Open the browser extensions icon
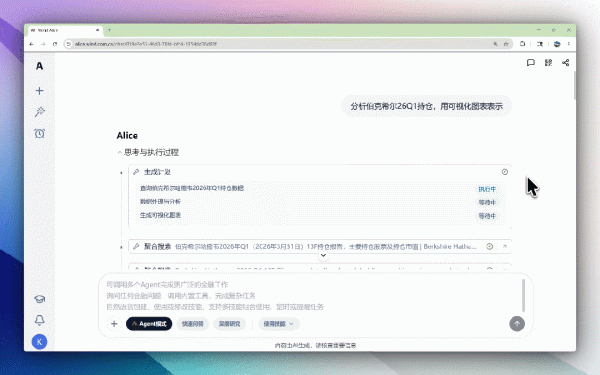Image resolution: width=600 pixels, height=375 pixels. [x=522, y=44]
